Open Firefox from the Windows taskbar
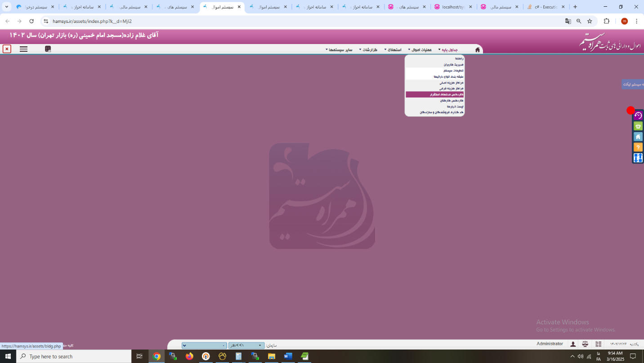The image size is (644, 363). (x=189, y=356)
